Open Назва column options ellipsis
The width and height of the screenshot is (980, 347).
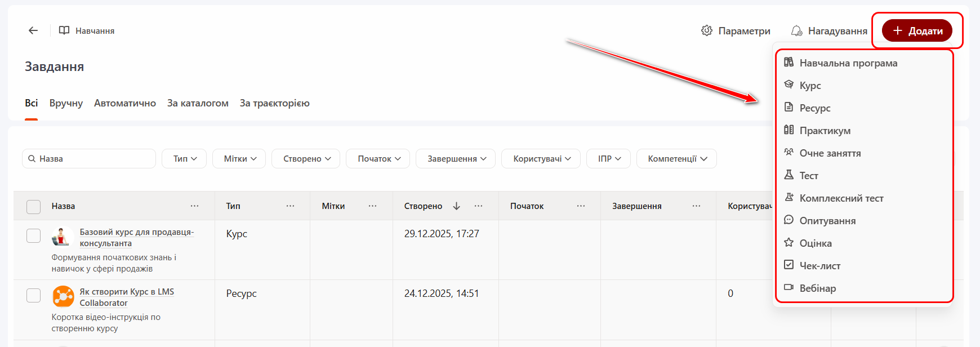(x=194, y=206)
